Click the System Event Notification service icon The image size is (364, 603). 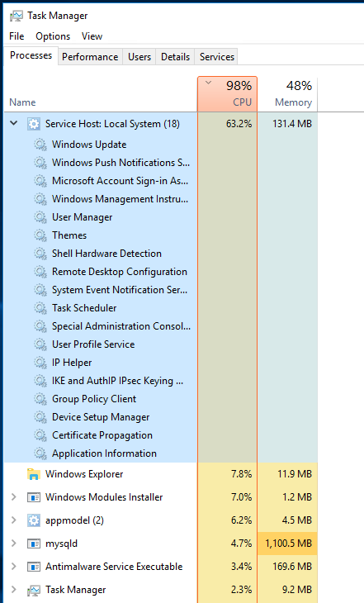[x=40, y=290]
